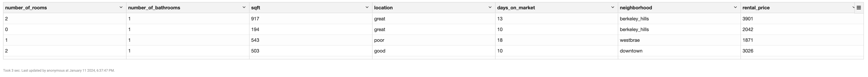This screenshot has height=77, width=868.
Task: Open the table columns menu icon
Action: click(859, 8)
